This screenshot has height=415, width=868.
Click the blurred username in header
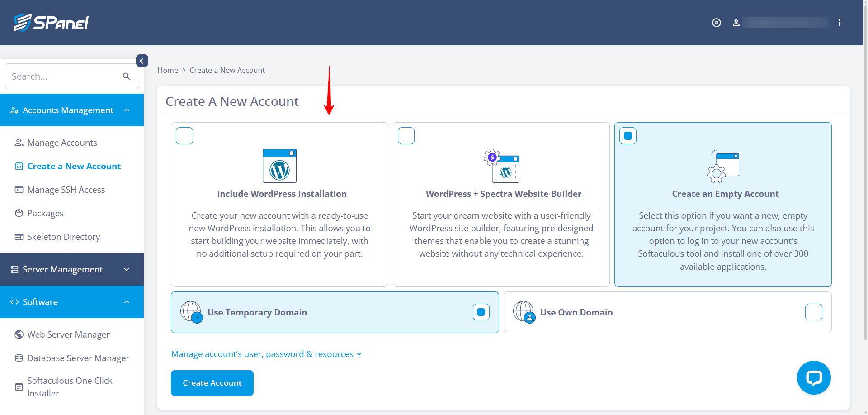pyautogui.click(x=786, y=23)
